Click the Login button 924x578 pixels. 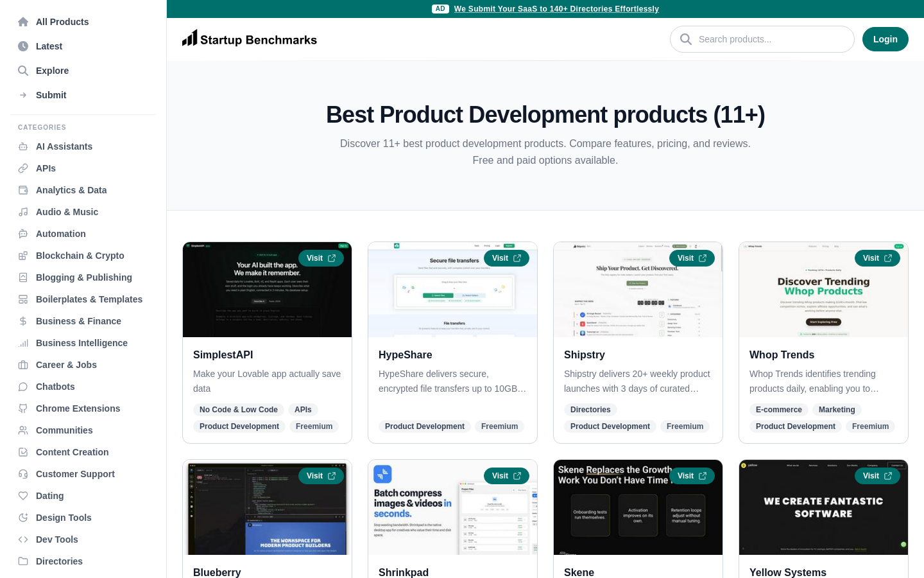(886, 39)
